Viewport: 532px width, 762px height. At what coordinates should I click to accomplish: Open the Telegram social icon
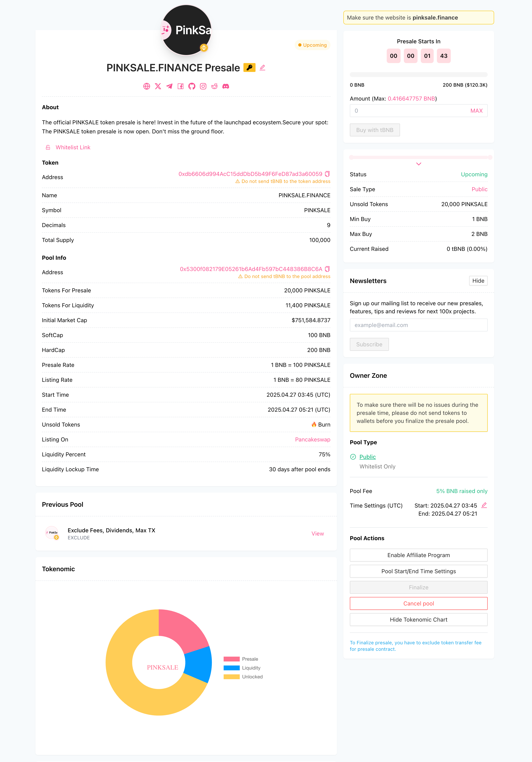[169, 86]
